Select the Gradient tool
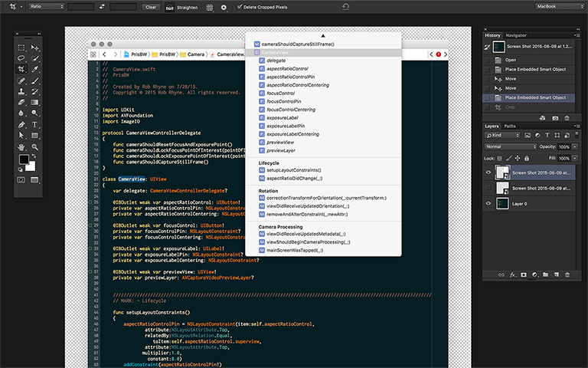 (x=35, y=102)
